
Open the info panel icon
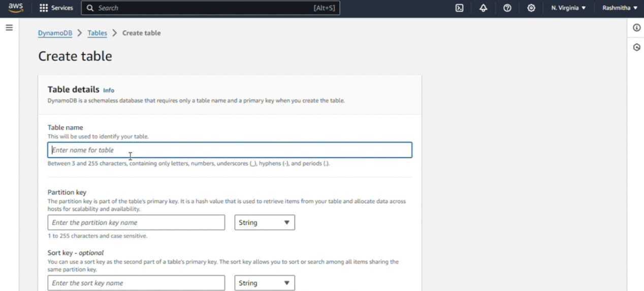point(636,27)
